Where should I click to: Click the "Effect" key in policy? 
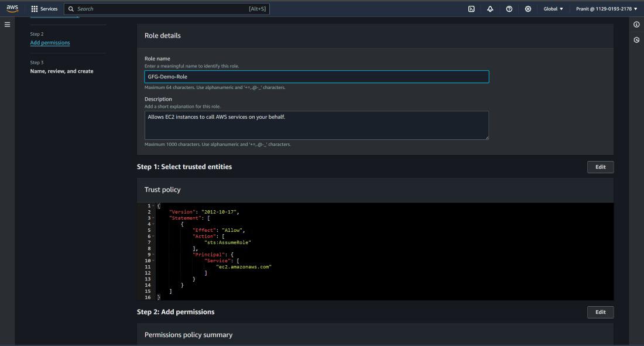204,231
